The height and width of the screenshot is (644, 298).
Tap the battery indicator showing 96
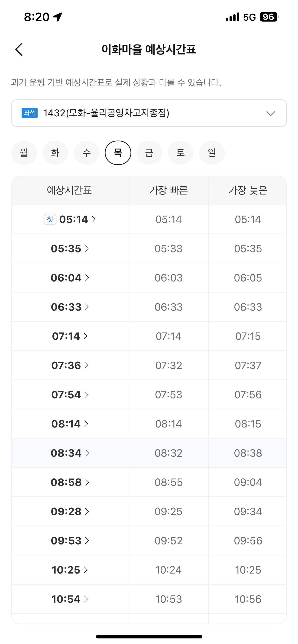(269, 17)
